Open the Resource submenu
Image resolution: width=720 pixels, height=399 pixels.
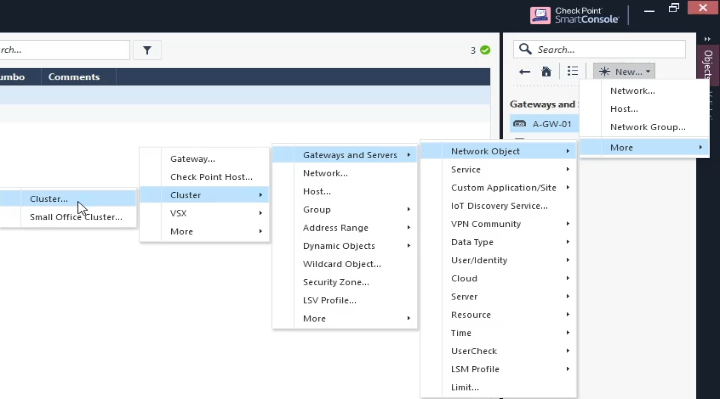tap(498, 315)
